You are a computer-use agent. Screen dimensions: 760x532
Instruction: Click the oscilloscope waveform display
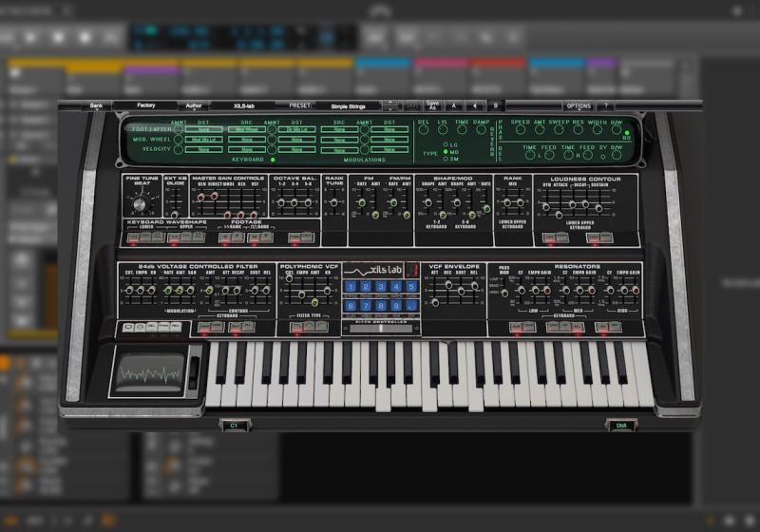click(x=147, y=372)
